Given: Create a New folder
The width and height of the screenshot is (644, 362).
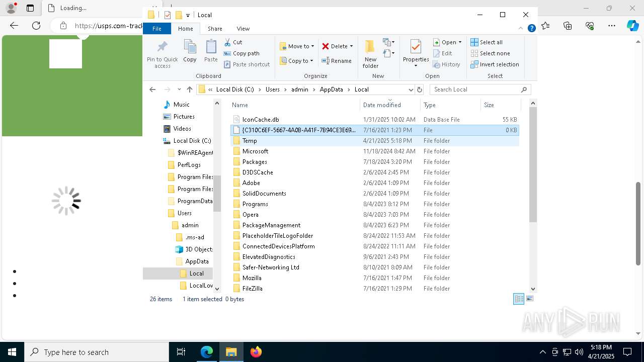Looking at the screenshot, I should 370,54.
